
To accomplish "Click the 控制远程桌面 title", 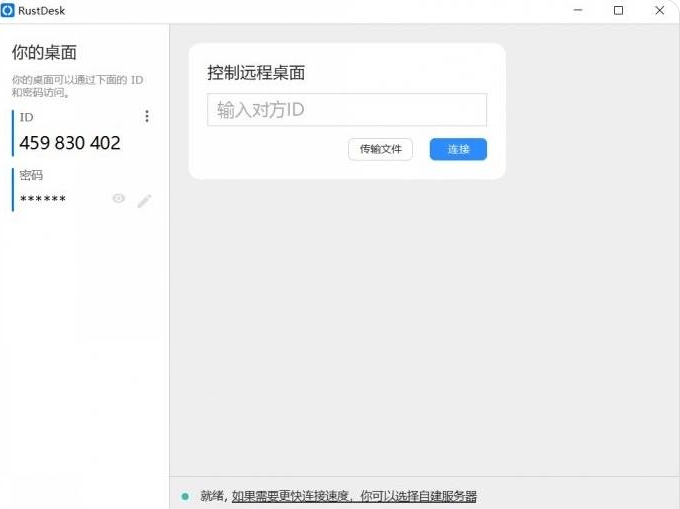I will tap(256, 72).
